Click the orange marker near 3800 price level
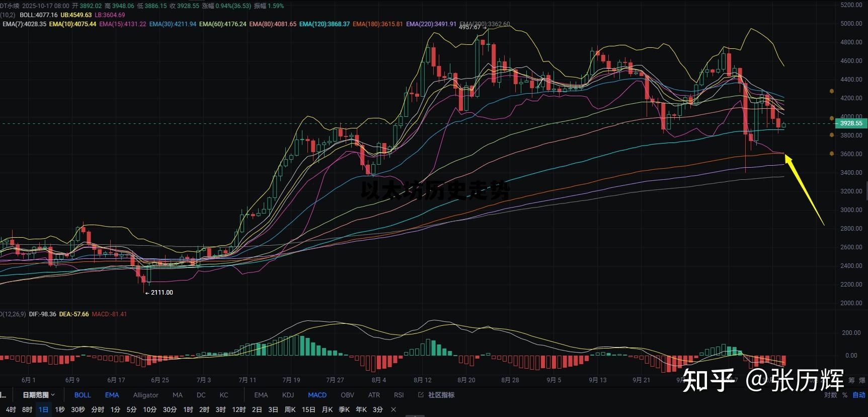 832,135
